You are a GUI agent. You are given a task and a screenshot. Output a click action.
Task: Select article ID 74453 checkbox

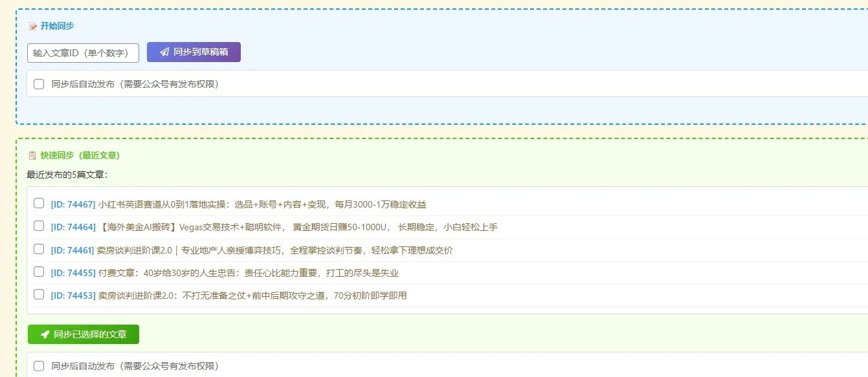click(x=39, y=295)
